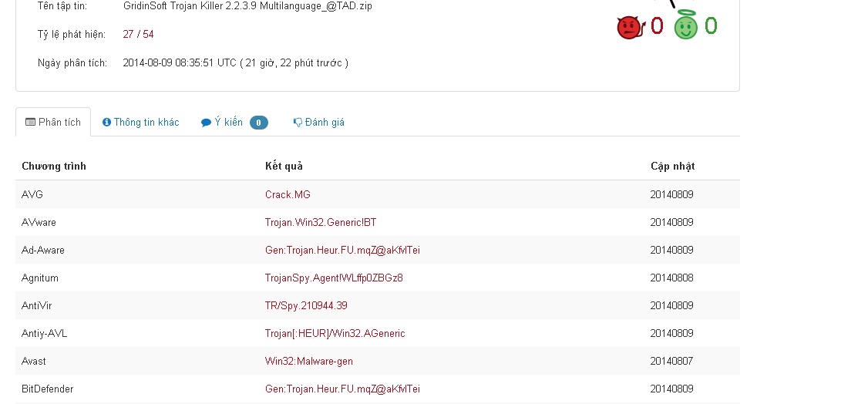This screenshot has height=404, width=868.
Task: Click the AntiVir program name
Action: coord(36,305)
